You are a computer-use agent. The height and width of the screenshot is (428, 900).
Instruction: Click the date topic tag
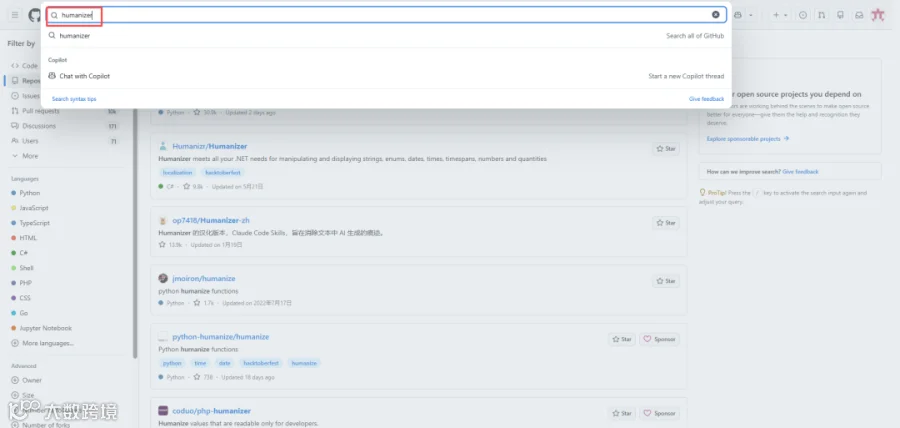click(224, 363)
